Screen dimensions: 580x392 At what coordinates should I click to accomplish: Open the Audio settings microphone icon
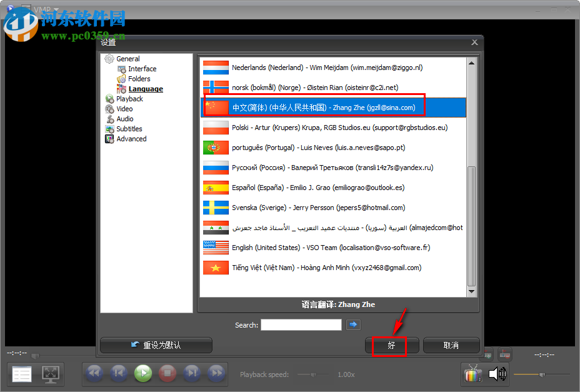coord(110,118)
